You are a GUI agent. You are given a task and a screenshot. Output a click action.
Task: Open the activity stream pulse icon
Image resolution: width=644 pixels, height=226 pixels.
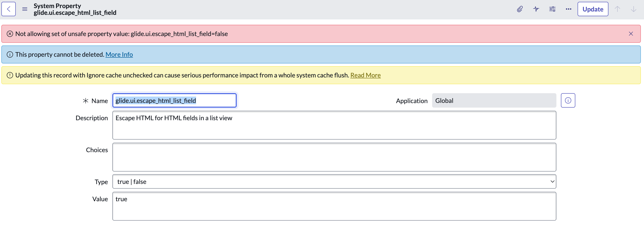(x=536, y=9)
